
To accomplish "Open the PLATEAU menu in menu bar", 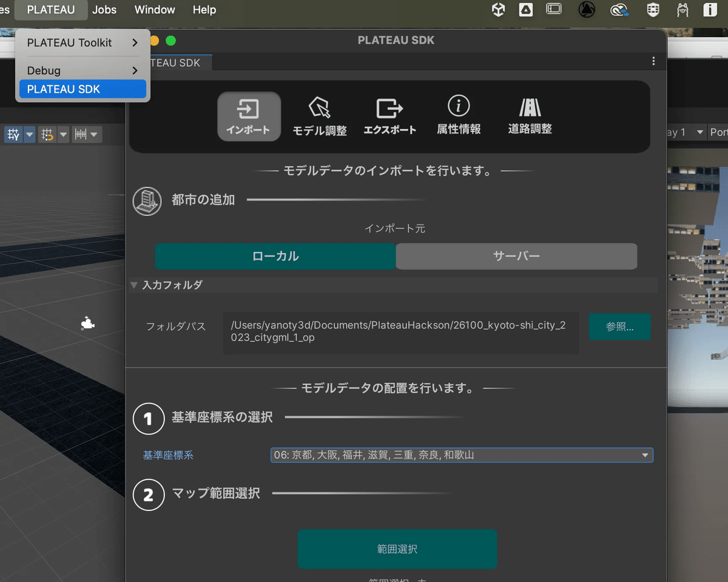I will 51,10.
